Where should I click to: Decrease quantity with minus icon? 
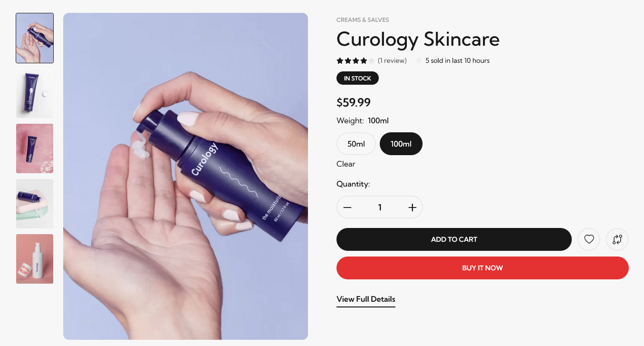347,208
